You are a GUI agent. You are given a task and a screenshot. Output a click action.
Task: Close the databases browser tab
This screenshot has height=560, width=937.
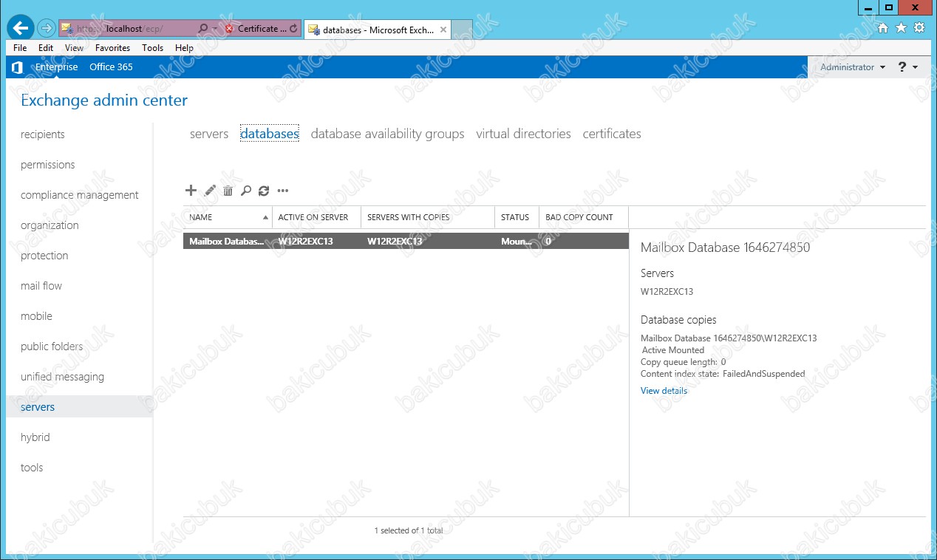(443, 30)
